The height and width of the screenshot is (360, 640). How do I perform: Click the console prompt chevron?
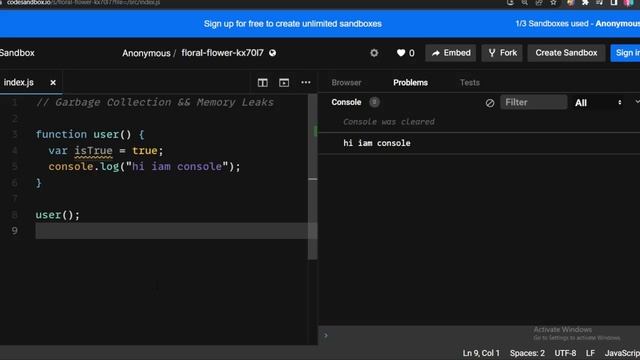tap(326, 336)
